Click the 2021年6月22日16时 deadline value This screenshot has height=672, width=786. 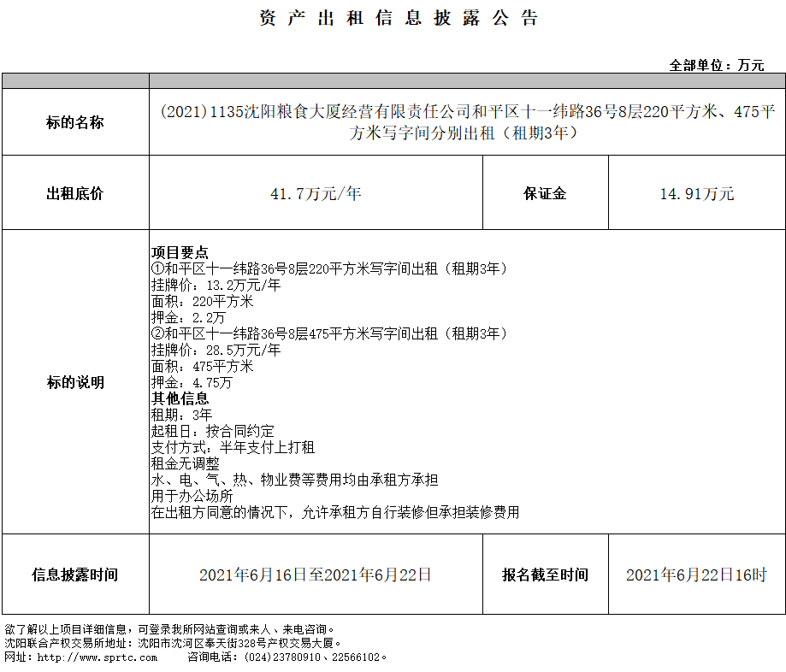(x=696, y=575)
